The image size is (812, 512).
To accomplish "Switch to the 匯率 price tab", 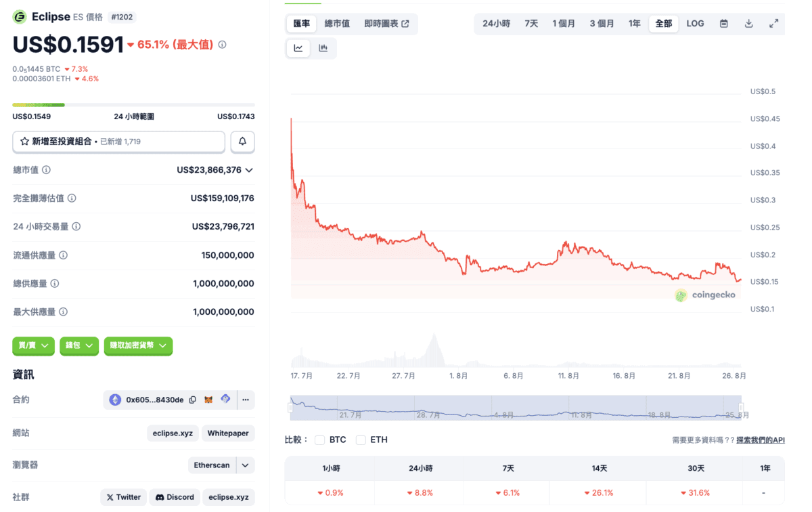I will [x=302, y=24].
